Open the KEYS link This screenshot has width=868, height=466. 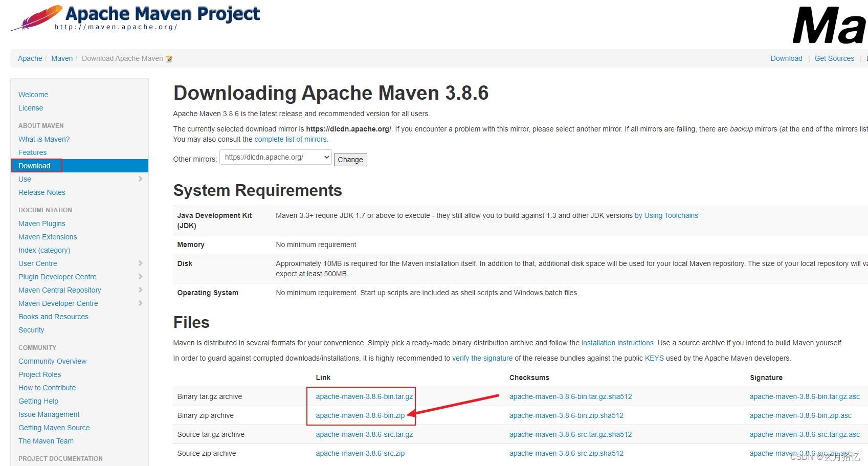pyautogui.click(x=654, y=358)
